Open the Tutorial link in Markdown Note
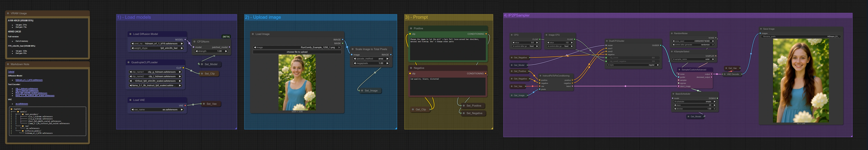868x150 pixels. point(11,72)
